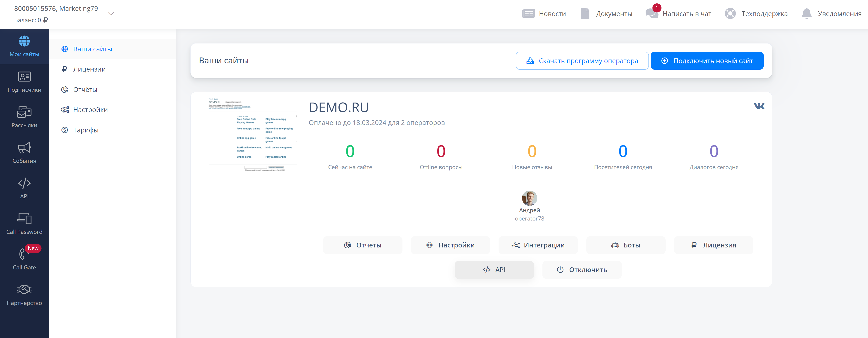Image resolution: width=868 pixels, height=338 pixels.
Task: Open Написать в чат with unread badge
Action: 678,14
